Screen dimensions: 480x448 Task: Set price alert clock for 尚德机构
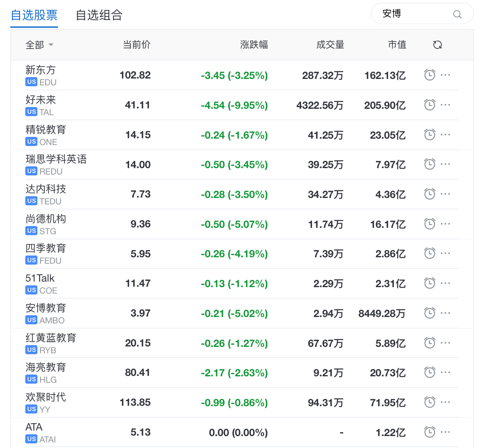coord(430,224)
